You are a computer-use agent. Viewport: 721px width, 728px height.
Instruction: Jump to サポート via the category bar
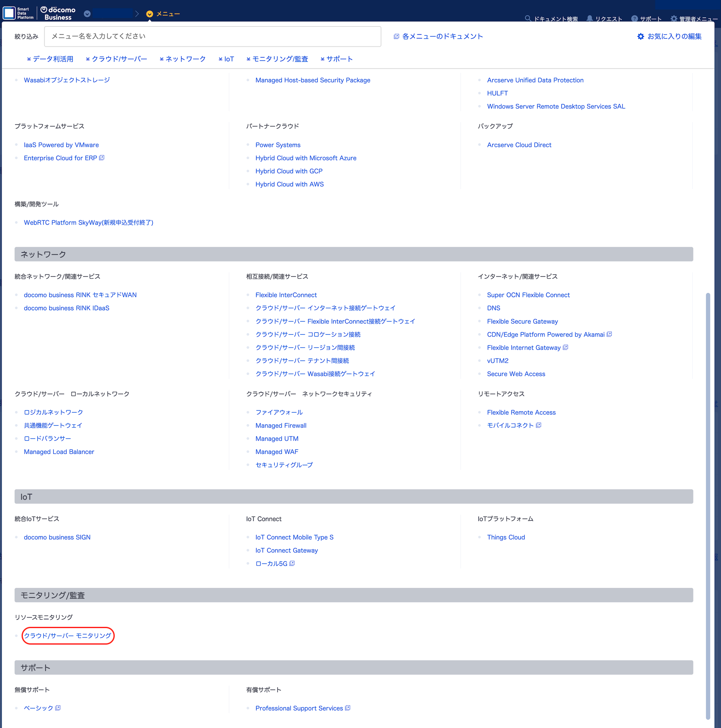pyautogui.click(x=337, y=59)
